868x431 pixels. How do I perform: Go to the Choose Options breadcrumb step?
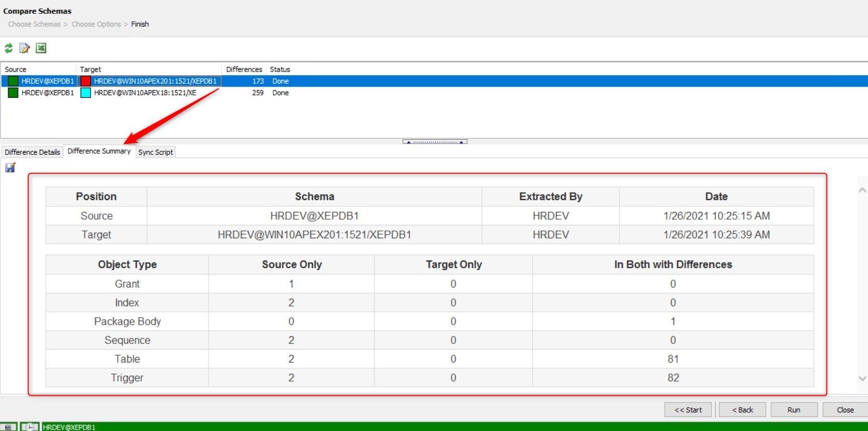96,24
